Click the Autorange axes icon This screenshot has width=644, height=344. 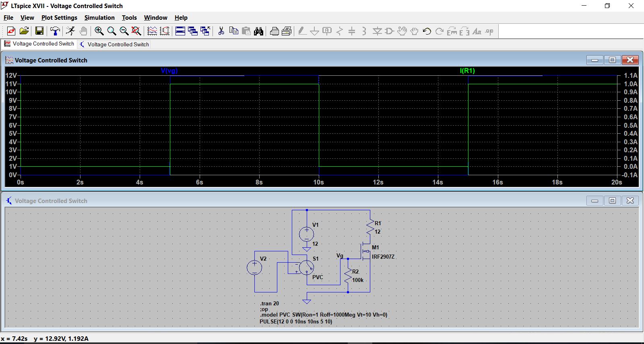165,31
